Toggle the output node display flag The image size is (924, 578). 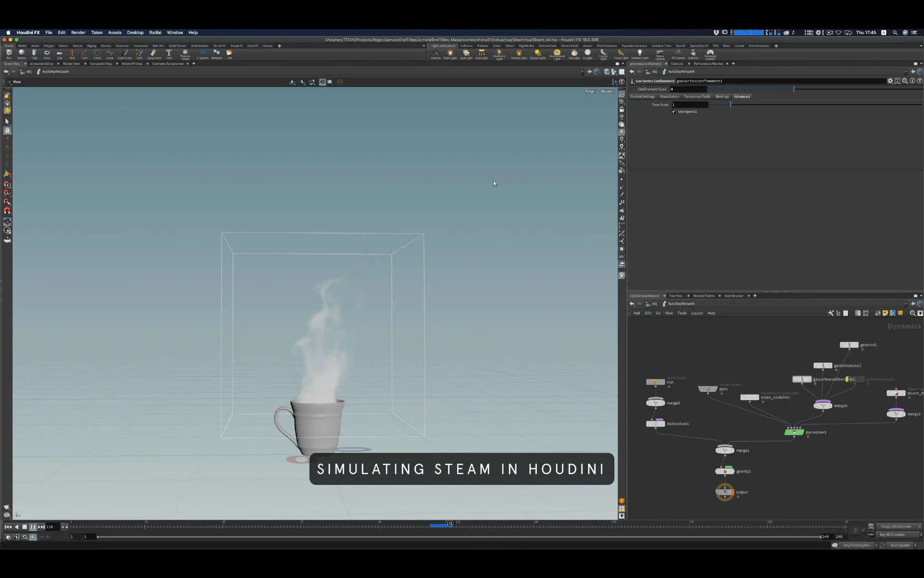(732, 492)
